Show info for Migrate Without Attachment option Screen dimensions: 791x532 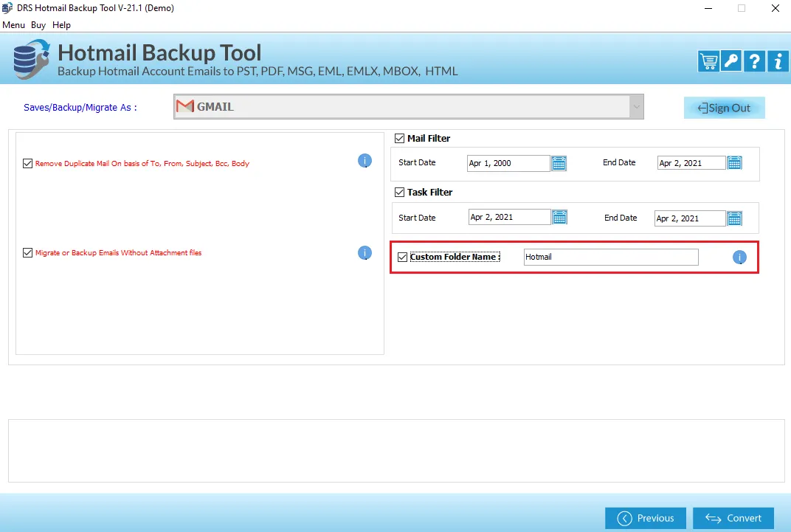pyautogui.click(x=365, y=252)
